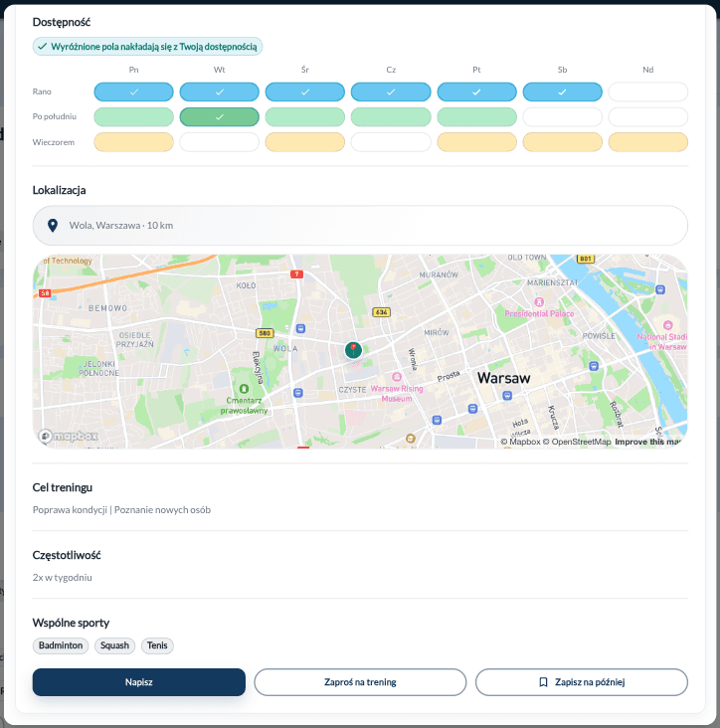Toggle Saturday morning (Sb Rano) slot
The image size is (720, 728).
tap(562, 91)
